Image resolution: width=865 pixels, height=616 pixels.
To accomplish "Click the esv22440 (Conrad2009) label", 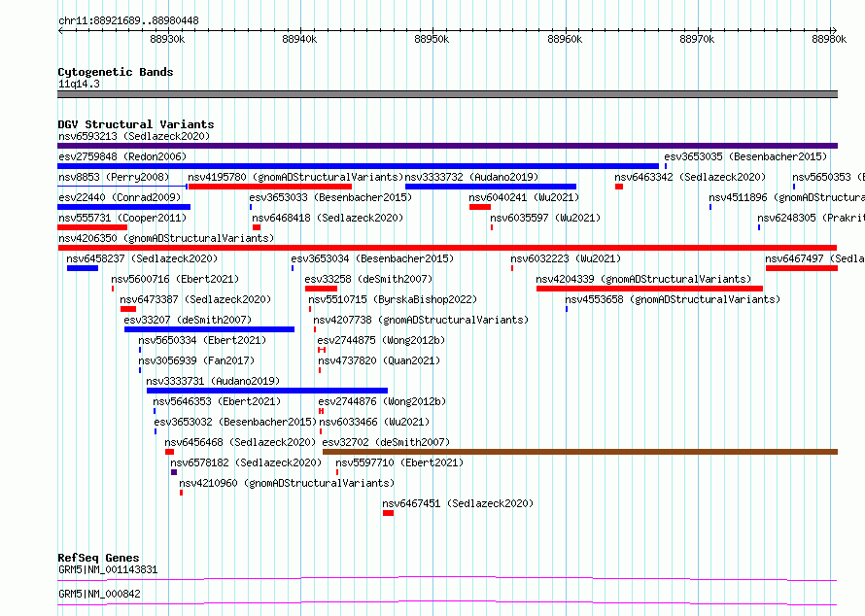I will coord(120,197).
